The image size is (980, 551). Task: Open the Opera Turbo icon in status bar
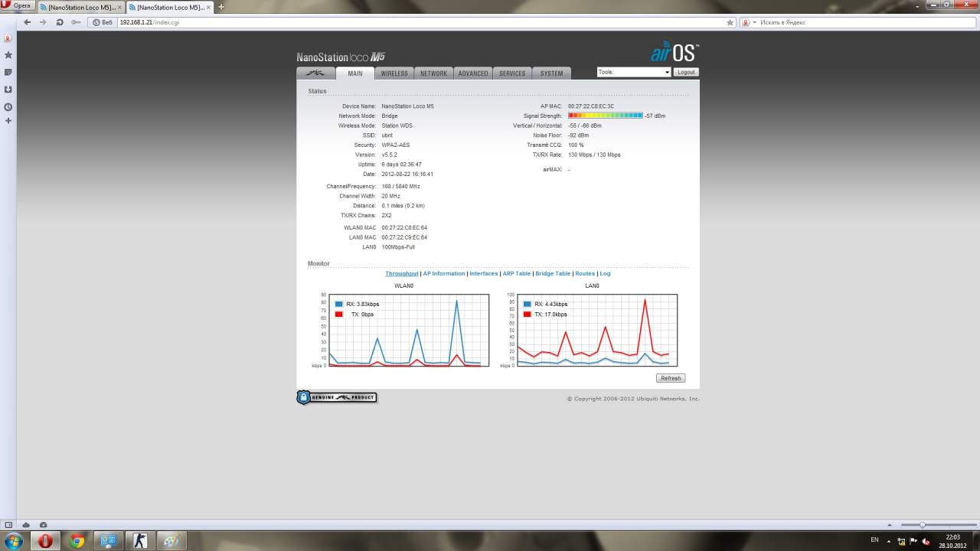tap(43, 525)
